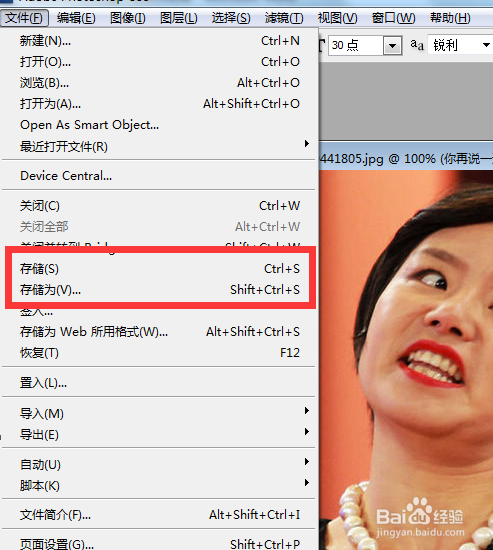Expand 最近打开文件(R) submenu

pos(159,146)
